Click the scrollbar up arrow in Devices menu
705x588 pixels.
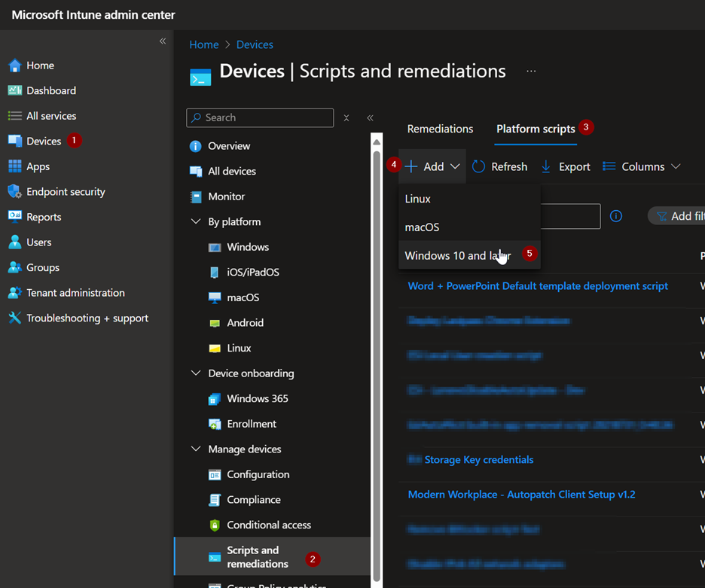click(377, 142)
